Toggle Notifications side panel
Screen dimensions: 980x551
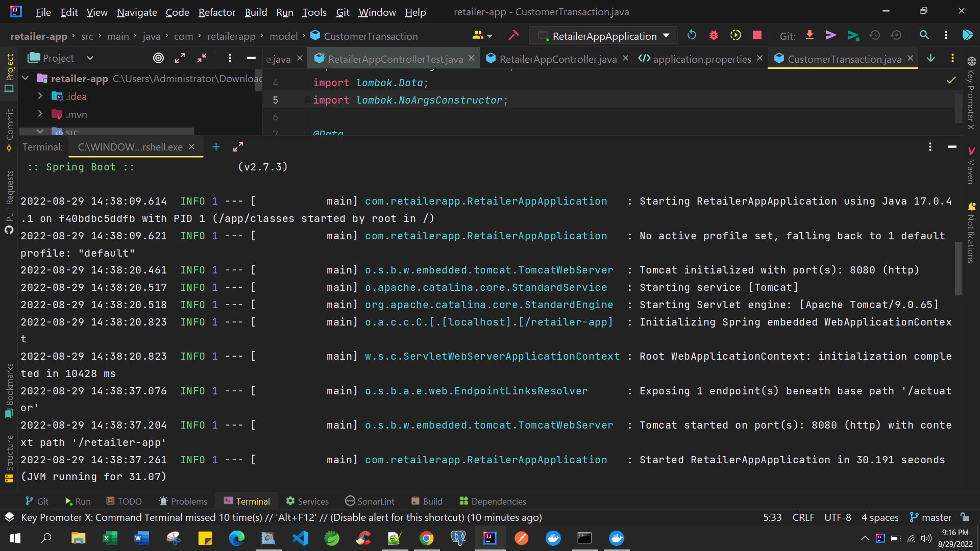pos(971,232)
